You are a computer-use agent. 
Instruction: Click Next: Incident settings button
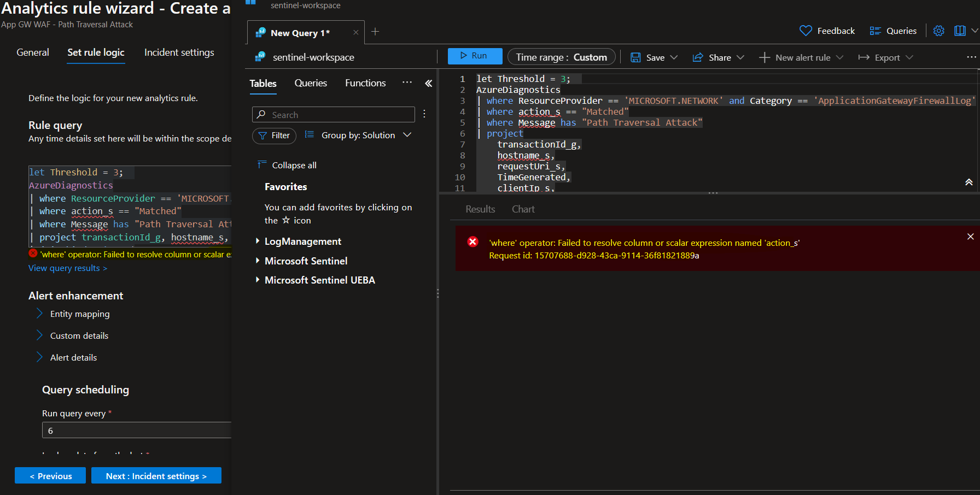point(156,476)
